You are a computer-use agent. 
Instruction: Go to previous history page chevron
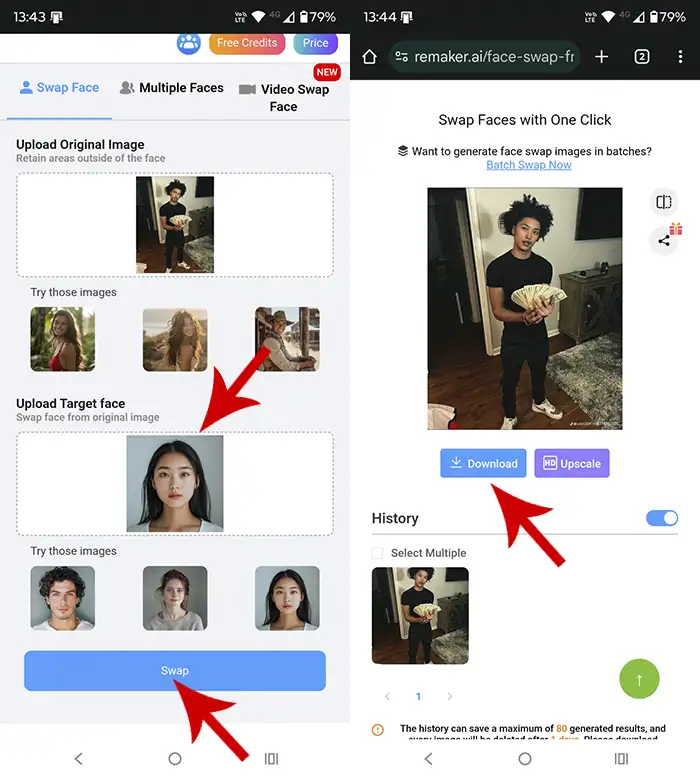tap(387, 696)
